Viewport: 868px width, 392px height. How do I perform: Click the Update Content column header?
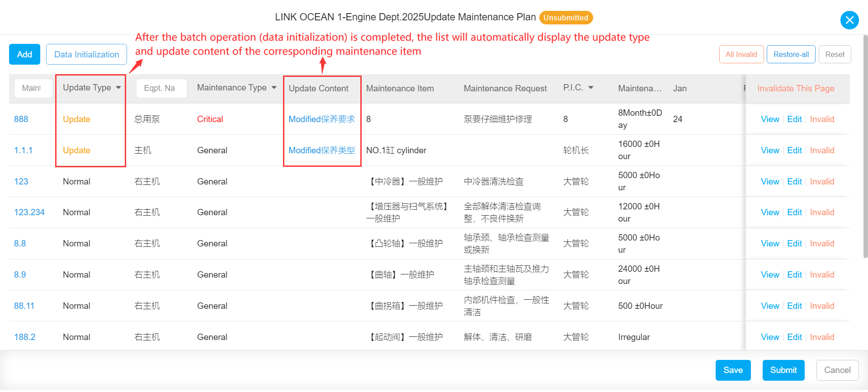pyautogui.click(x=318, y=89)
